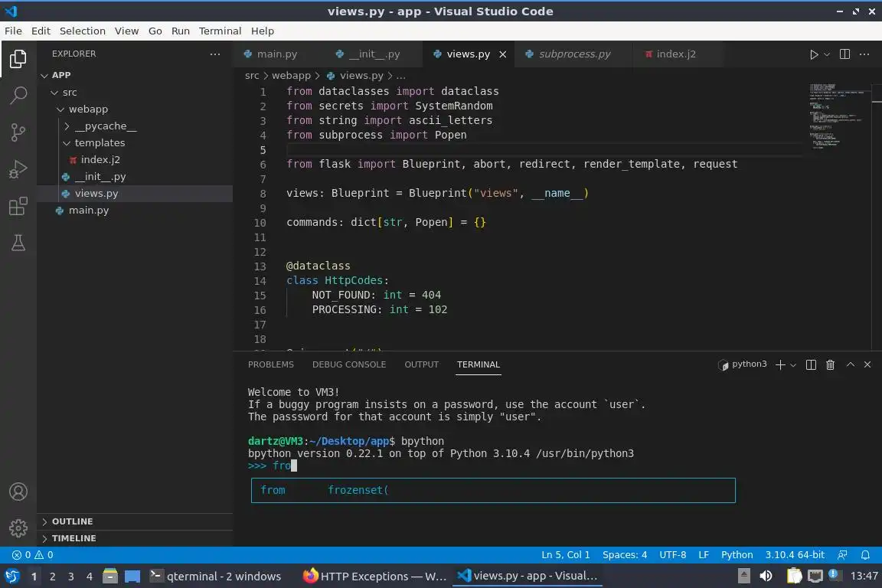Change end-of-line sequence via LF

703,555
